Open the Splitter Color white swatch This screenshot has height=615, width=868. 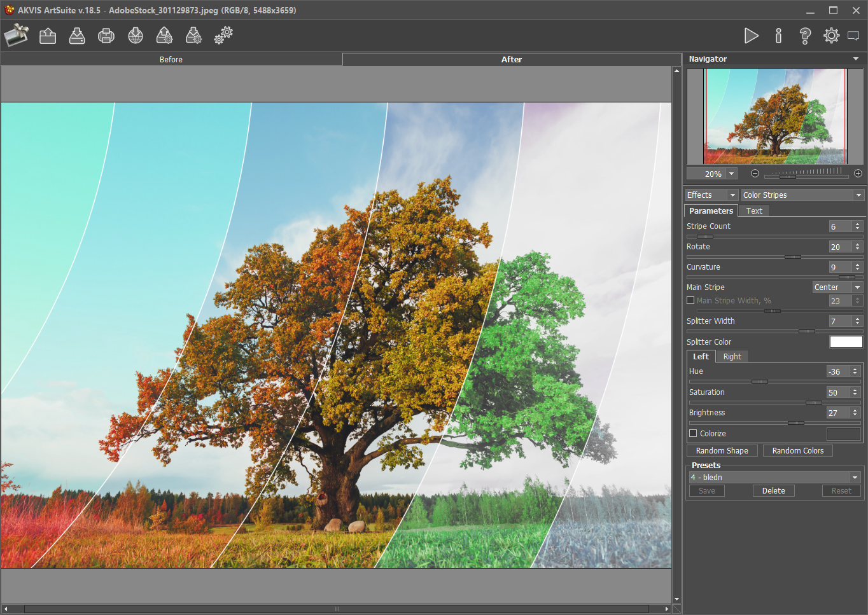[x=846, y=342]
